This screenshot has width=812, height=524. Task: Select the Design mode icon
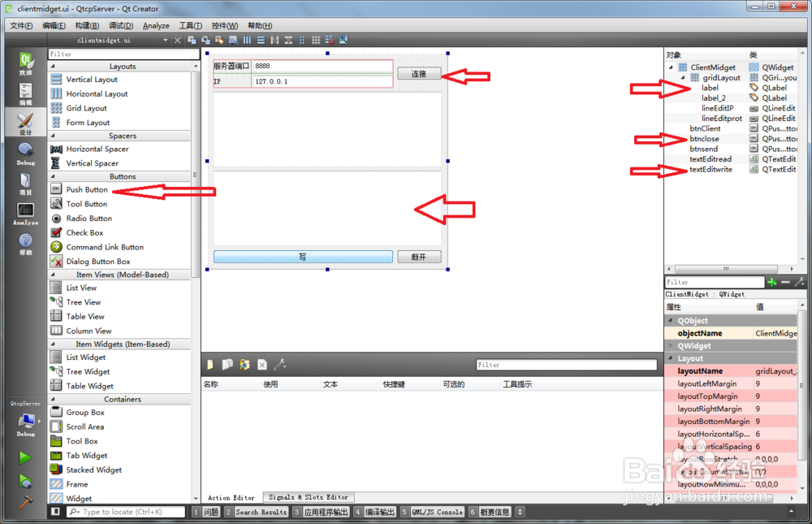point(25,123)
